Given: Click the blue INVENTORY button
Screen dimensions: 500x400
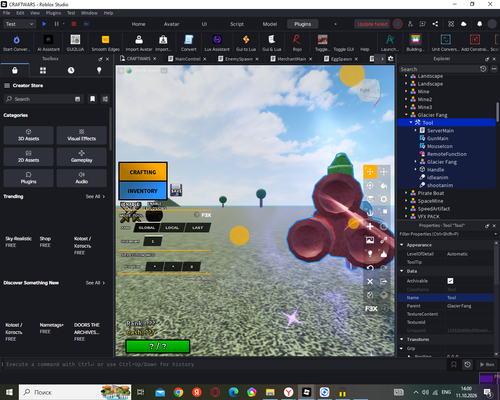Looking at the screenshot, I should (x=143, y=191).
